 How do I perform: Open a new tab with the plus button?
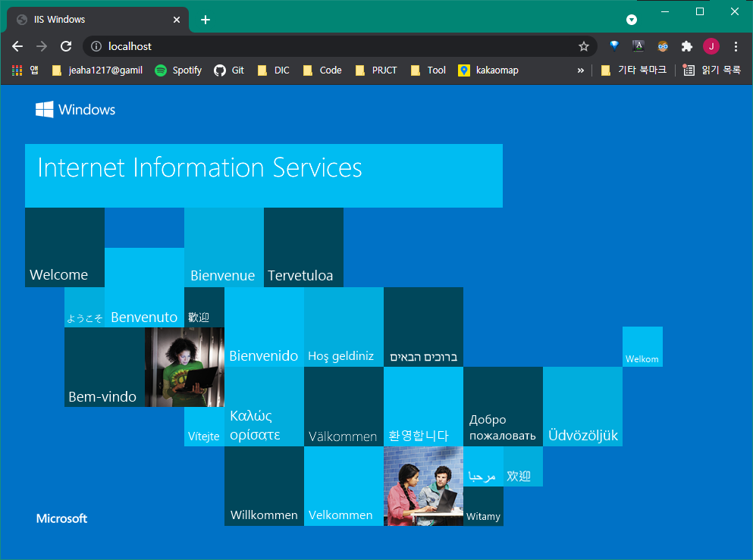(205, 20)
